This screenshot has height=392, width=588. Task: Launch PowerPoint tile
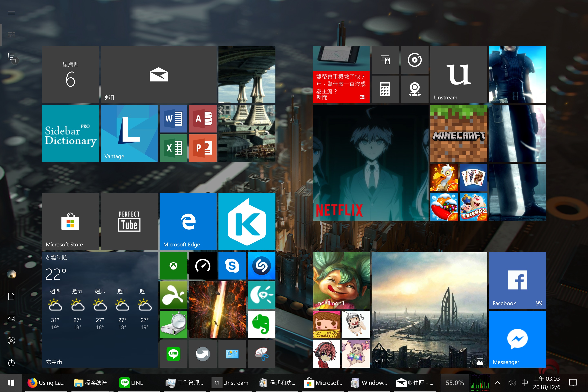pos(203,148)
